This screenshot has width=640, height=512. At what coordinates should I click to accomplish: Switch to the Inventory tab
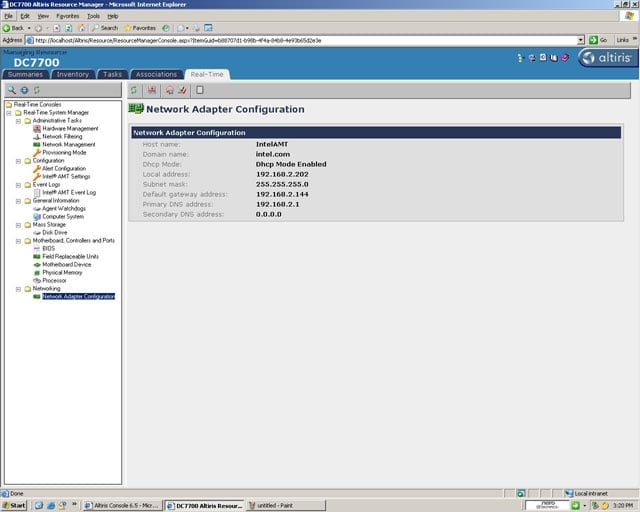coord(73,74)
